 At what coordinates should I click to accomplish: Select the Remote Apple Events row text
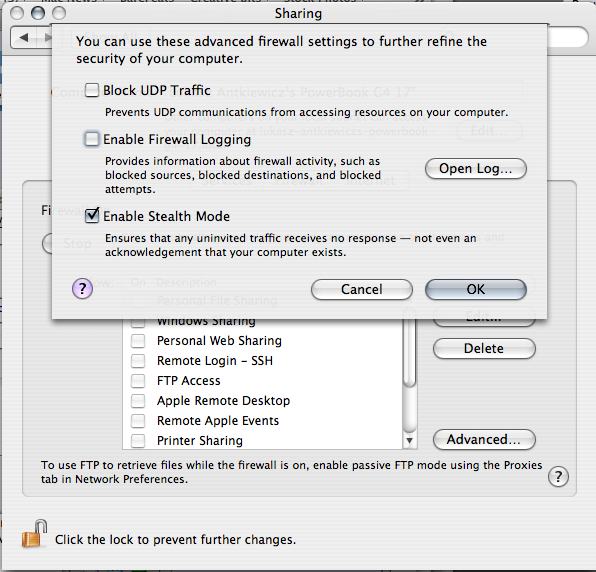click(x=218, y=421)
